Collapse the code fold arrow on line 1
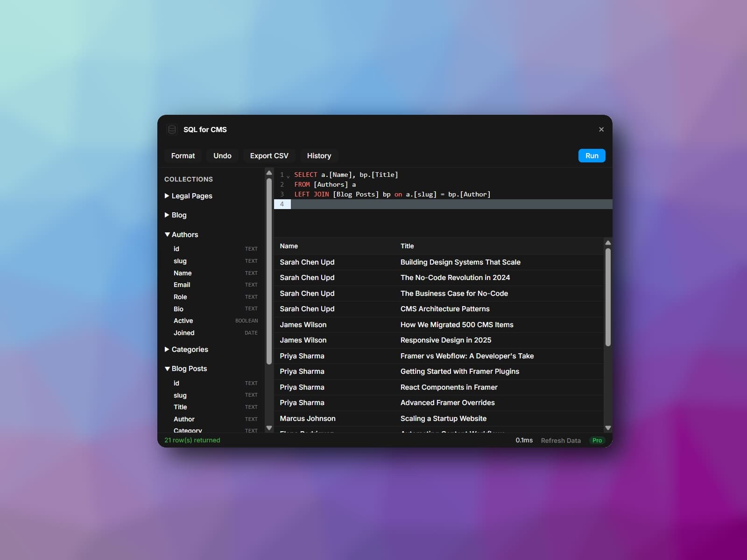 pos(288,176)
